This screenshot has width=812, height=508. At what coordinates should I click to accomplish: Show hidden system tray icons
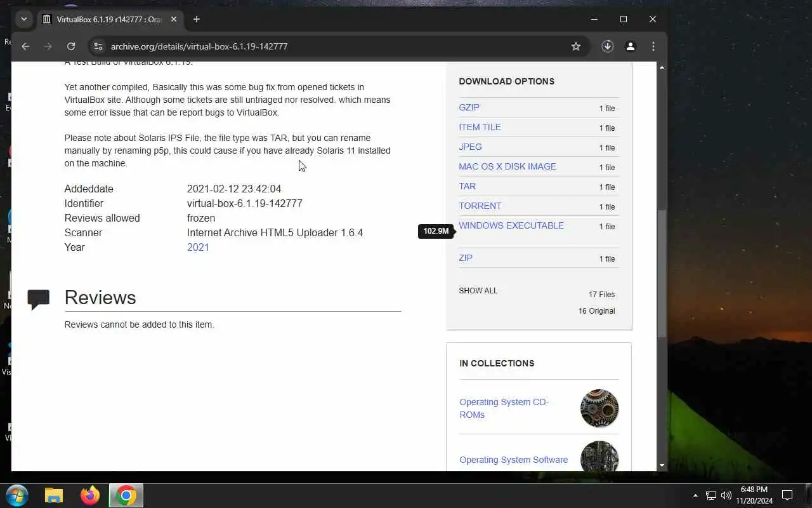(695, 495)
